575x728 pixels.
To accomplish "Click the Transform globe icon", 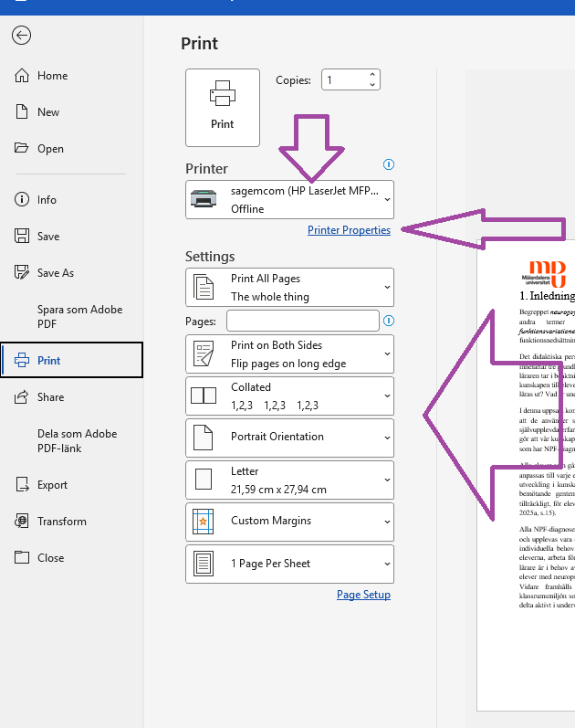I will point(22,521).
